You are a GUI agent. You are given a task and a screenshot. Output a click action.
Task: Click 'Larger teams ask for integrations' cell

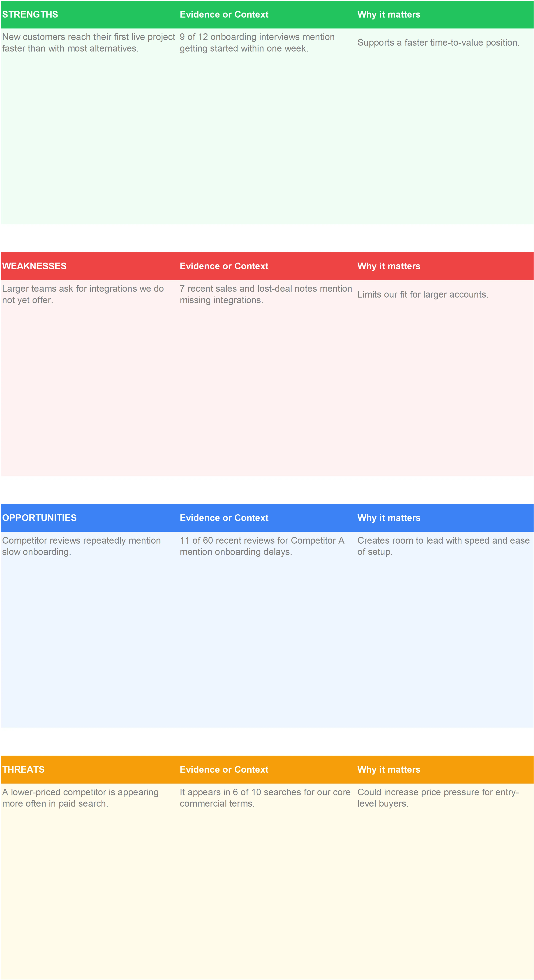pos(89,294)
